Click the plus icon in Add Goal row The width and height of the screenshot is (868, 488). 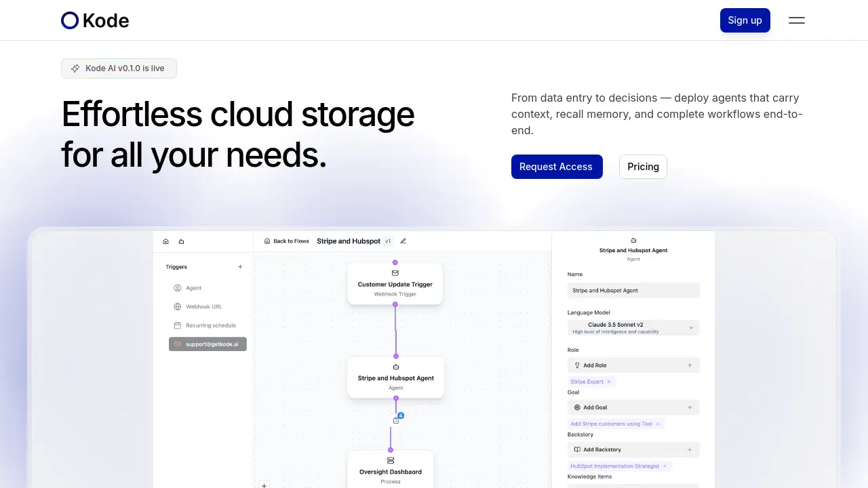click(x=690, y=407)
